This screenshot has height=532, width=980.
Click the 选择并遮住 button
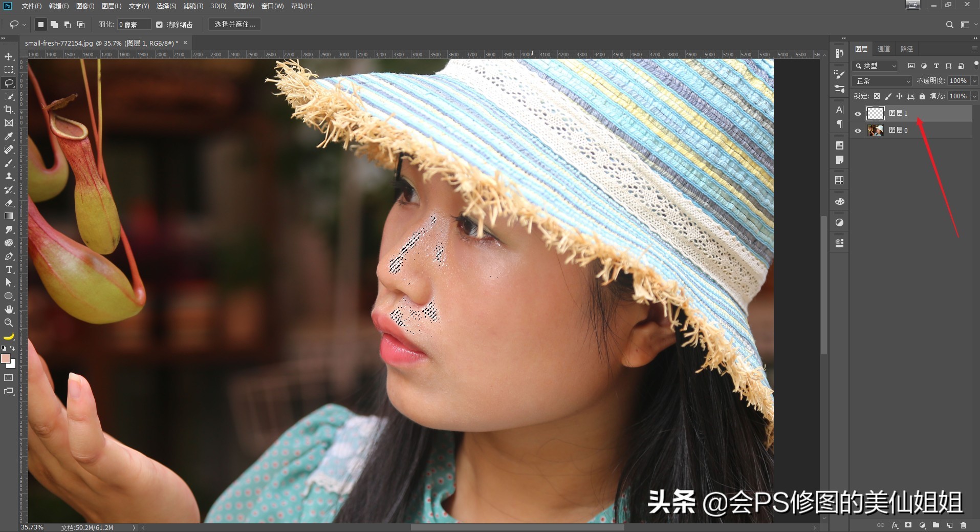[x=234, y=24]
